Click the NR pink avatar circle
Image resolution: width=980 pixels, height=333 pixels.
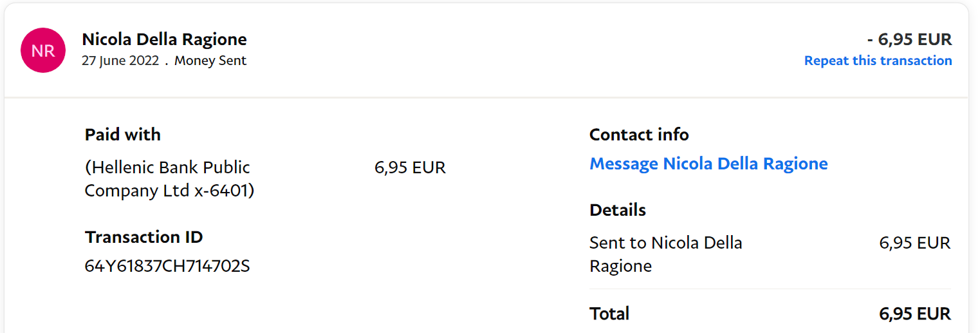pos(43,50)
